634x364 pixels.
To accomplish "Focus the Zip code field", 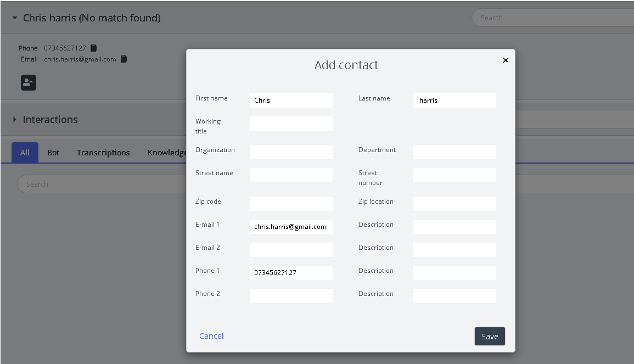I will pos(291,204).
